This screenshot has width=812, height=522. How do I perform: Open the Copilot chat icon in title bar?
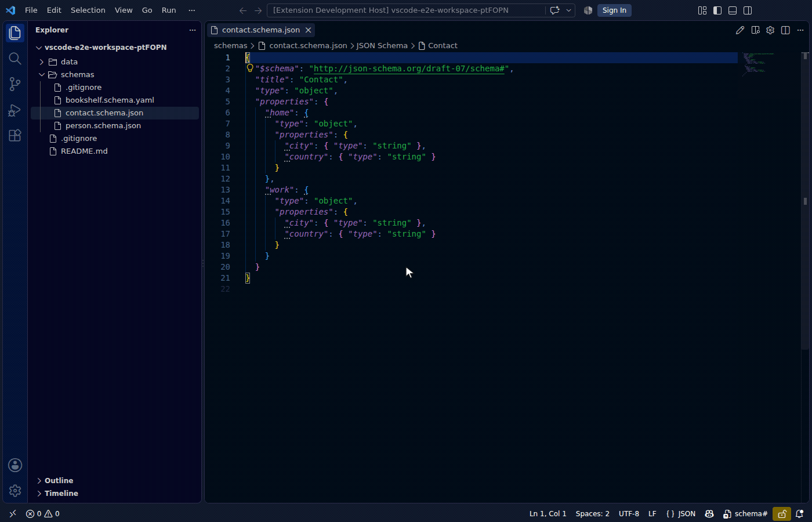point(554,10)
